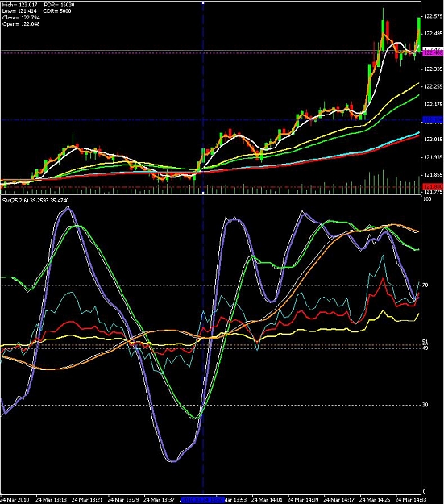444x504 pixels.
Task: Click the stochastic 30 level label
Action: click(x=425, y=405)
